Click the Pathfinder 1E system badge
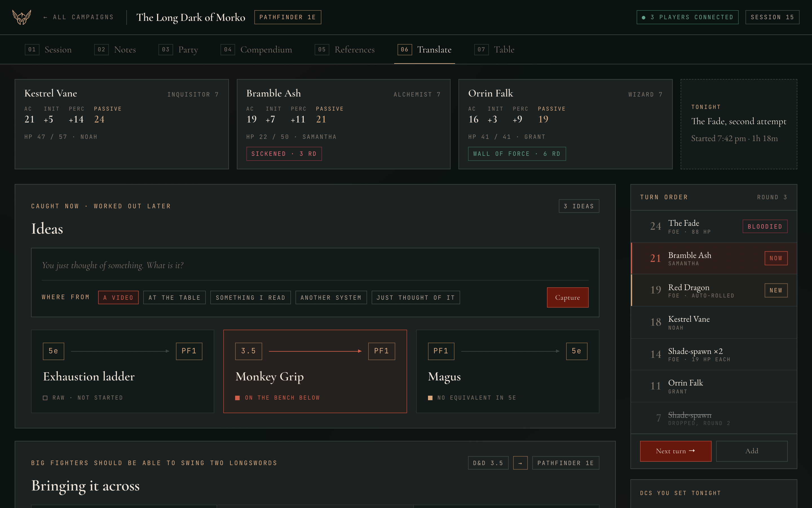Screen dimensions: 812x508 coord(288,17)
